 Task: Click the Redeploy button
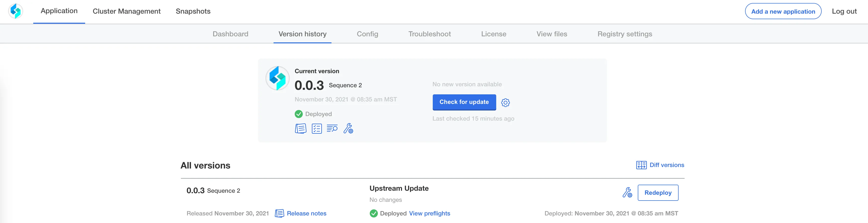658,193
